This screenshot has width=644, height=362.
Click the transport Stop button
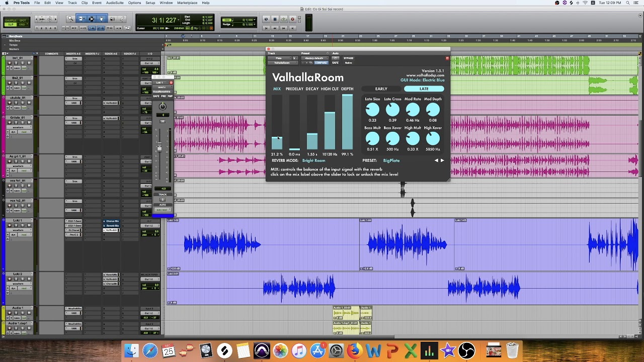pos(275,19)
